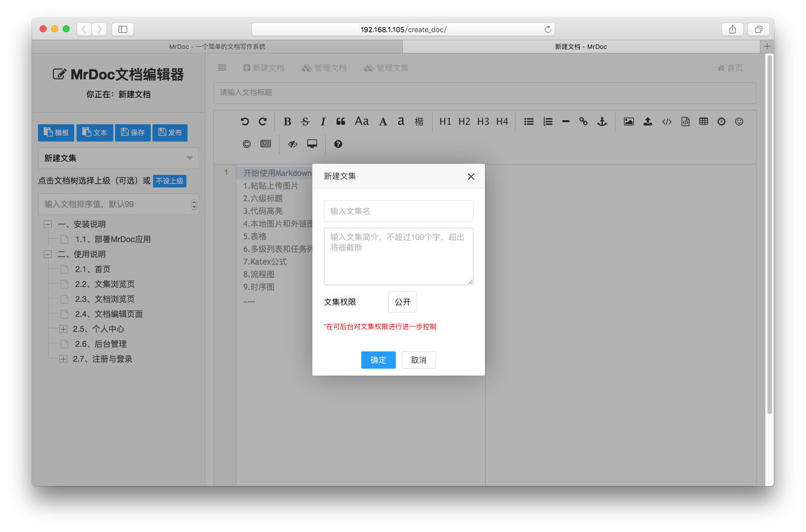Click the undo arrow icon
This screenshot has height=532, width=806.
tap(245, 121)
